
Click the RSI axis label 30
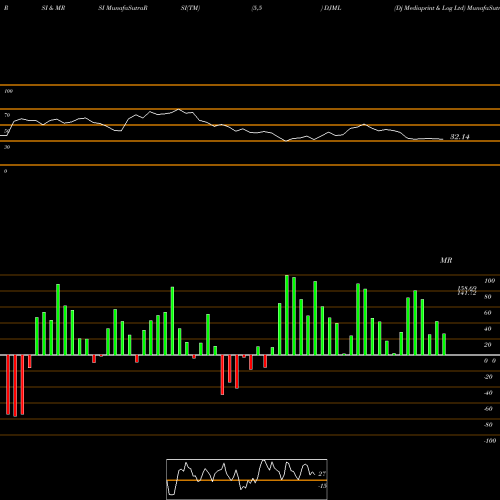7,147
